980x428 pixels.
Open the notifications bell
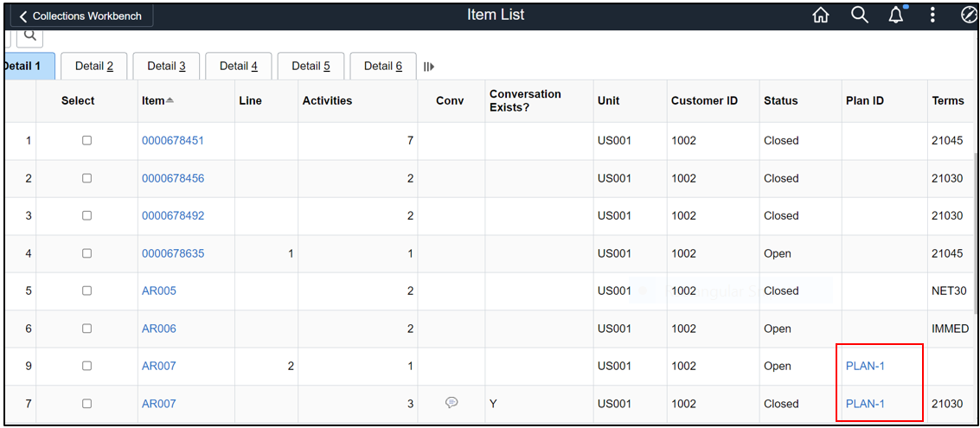pyautogui.click(x=896, y=16)
